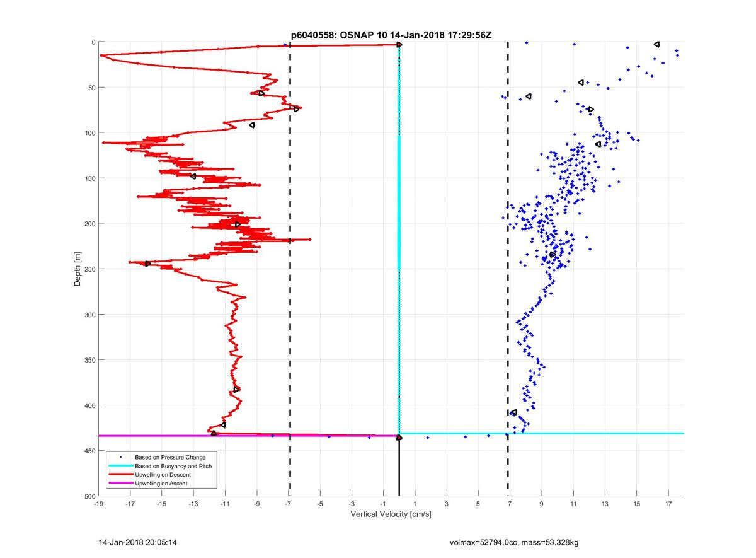Click the y-axis tick label 500

pyautogui.click(x=89, y=496)
